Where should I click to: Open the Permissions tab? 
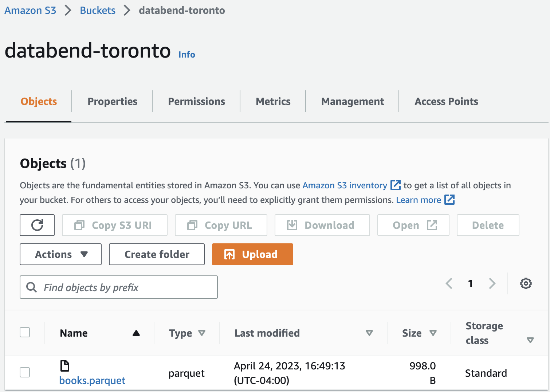[196, 101]
